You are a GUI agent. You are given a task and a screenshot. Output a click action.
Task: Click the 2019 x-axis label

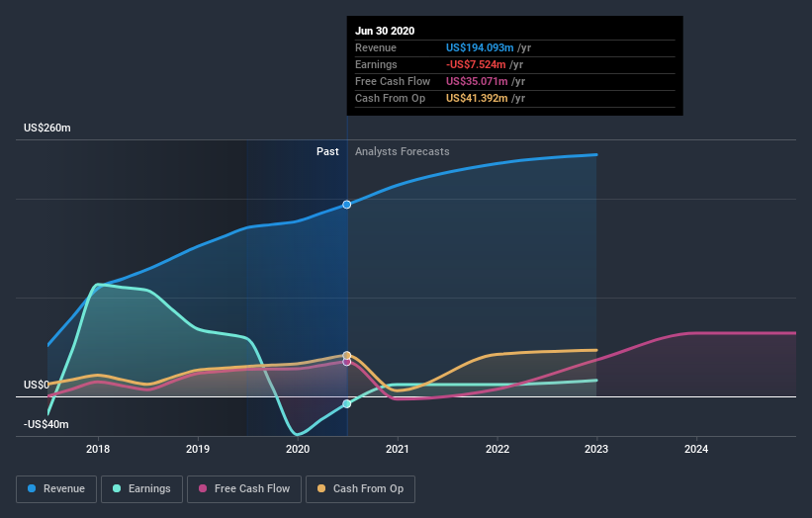(198, 449)
